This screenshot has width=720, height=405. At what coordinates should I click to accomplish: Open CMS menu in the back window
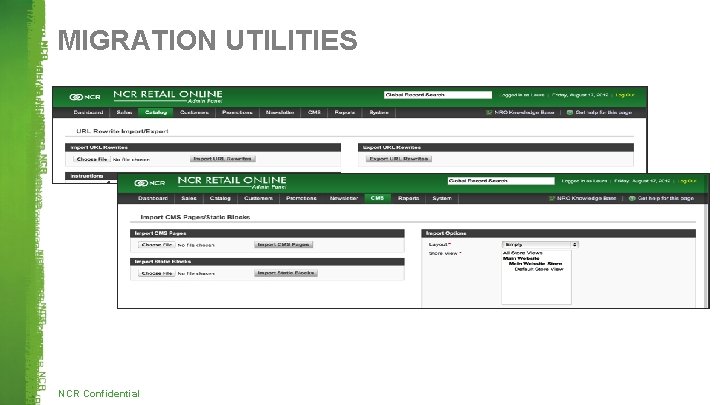pyautogui.click(x=314, y=112)
